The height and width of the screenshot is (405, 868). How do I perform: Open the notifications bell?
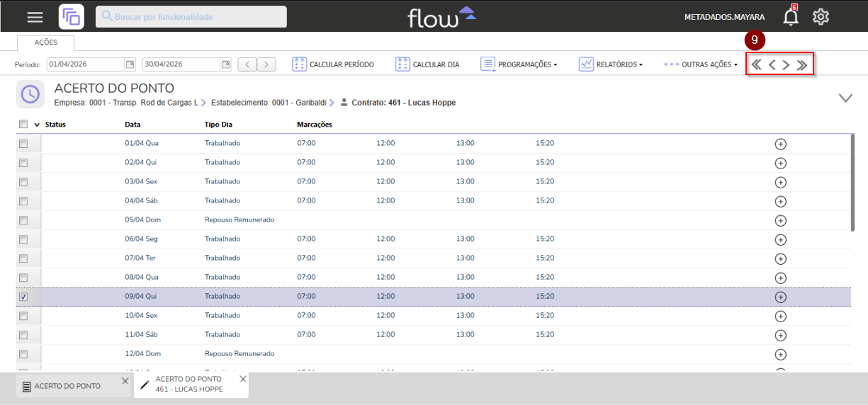(x=791, y=17)
